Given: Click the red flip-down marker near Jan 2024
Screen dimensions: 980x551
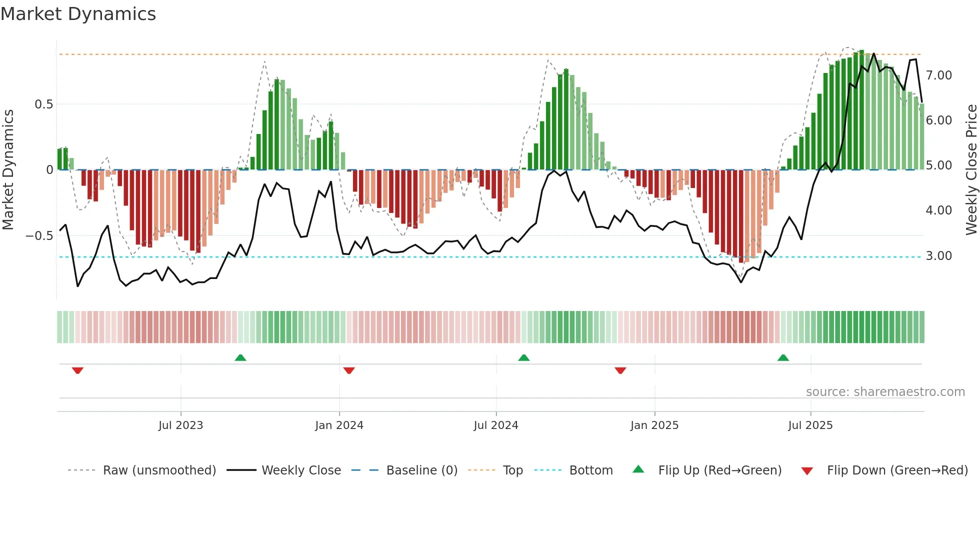Looking at the screenshot, I should [349, 370].
